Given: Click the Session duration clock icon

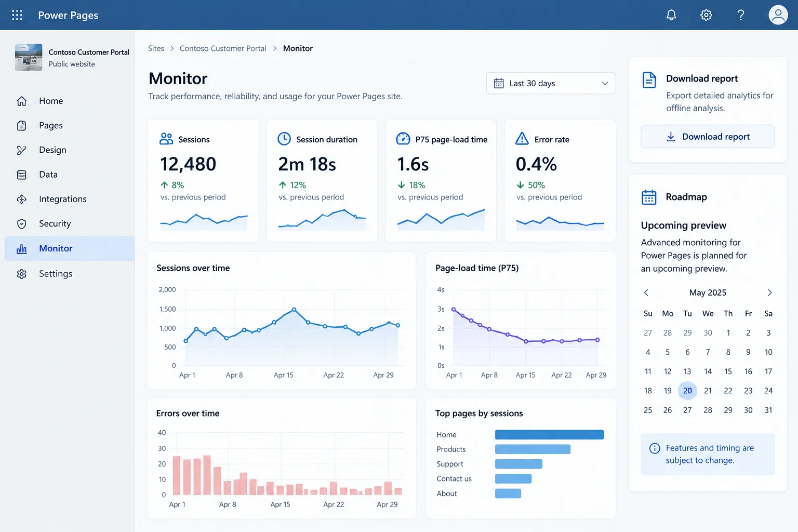Looking at the screenshot, I should click(284, 139).
